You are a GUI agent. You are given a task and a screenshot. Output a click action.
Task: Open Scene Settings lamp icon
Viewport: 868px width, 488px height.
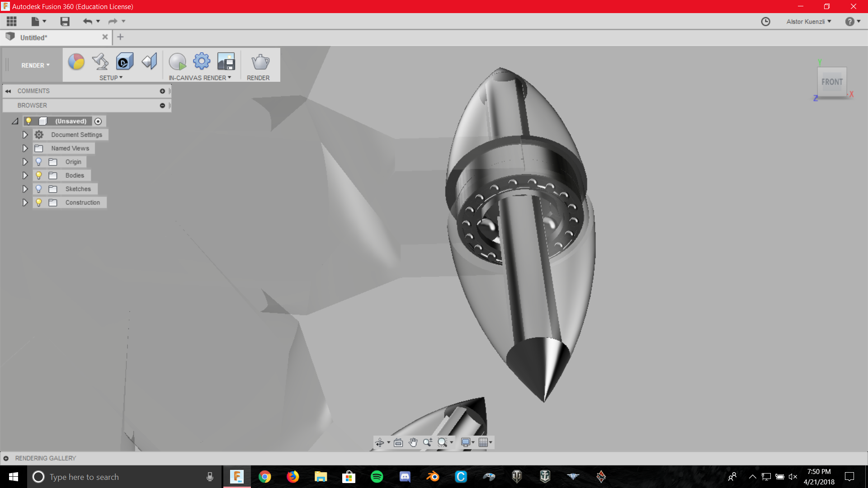(x=100, y=62)
